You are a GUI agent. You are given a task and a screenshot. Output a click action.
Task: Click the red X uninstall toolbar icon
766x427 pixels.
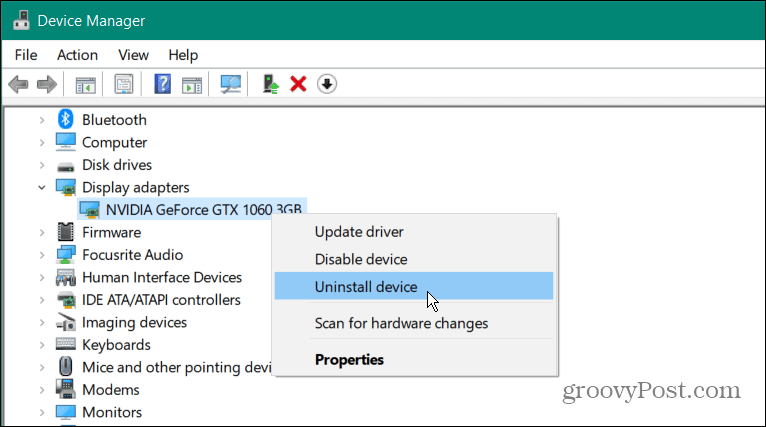297,84
